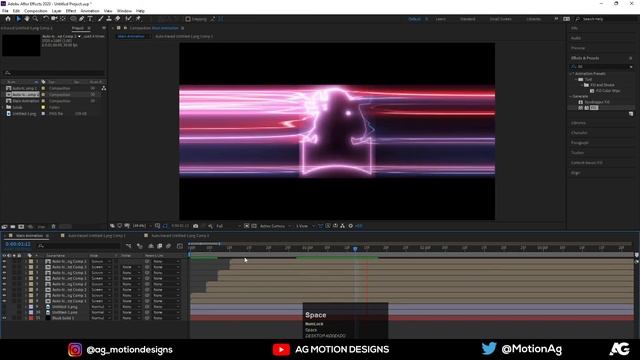Screen dimensions: 640x360
Task: Hide layer 1 using its eye icon
Action: coord(4,261)
